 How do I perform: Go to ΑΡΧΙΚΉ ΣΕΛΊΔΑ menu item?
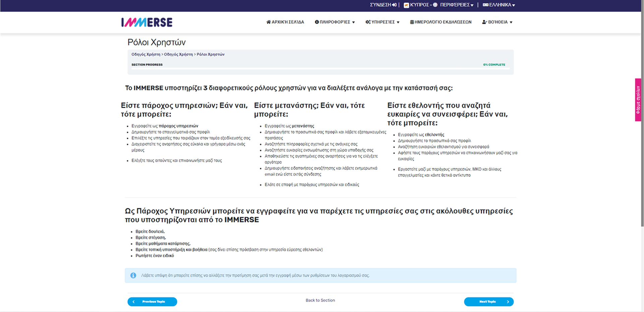(285, 22)
